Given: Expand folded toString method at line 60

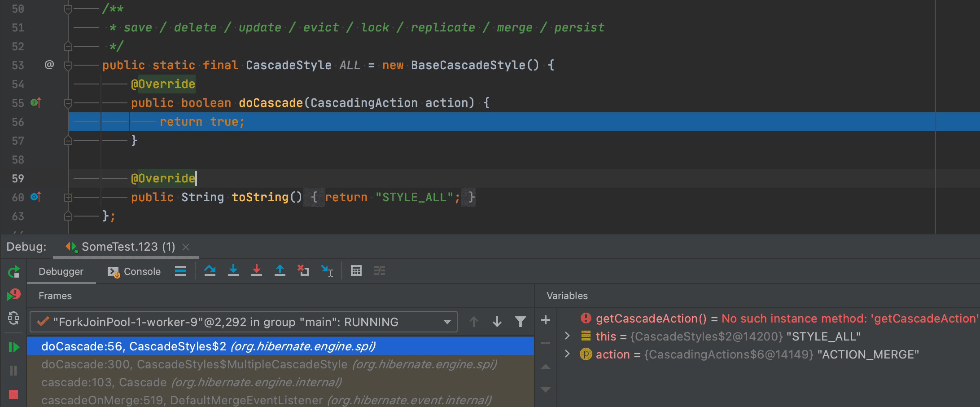Looking at the screenshot, I should 68,197.
